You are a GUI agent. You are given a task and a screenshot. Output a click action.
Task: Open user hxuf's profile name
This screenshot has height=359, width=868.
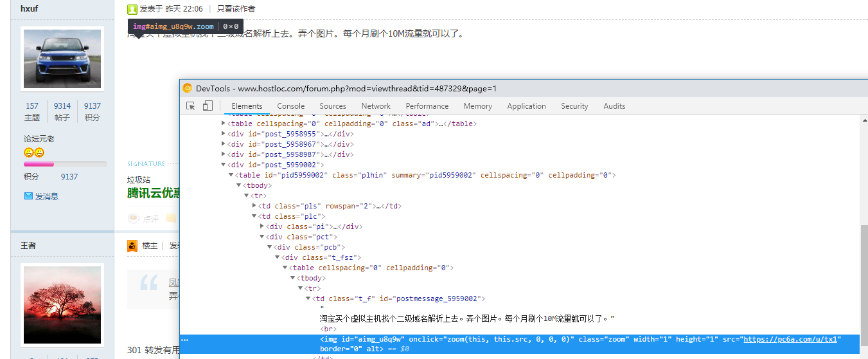30,9
